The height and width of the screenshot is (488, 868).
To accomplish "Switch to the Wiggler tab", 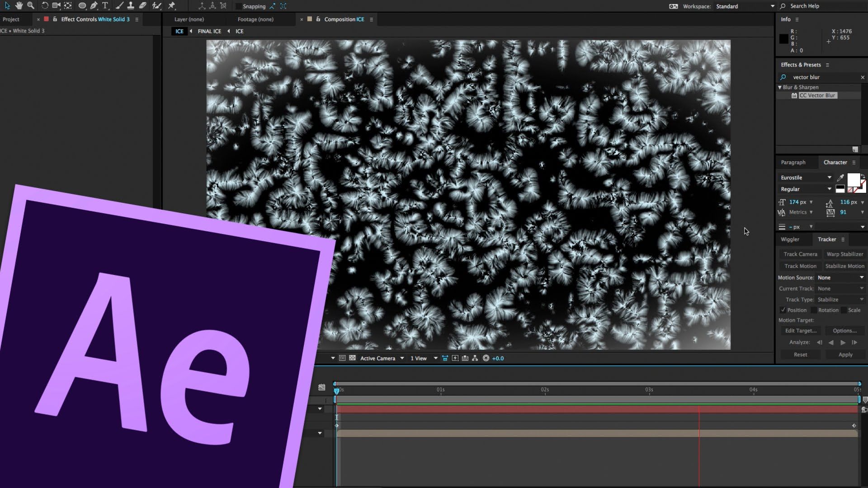I will point(790,239).
